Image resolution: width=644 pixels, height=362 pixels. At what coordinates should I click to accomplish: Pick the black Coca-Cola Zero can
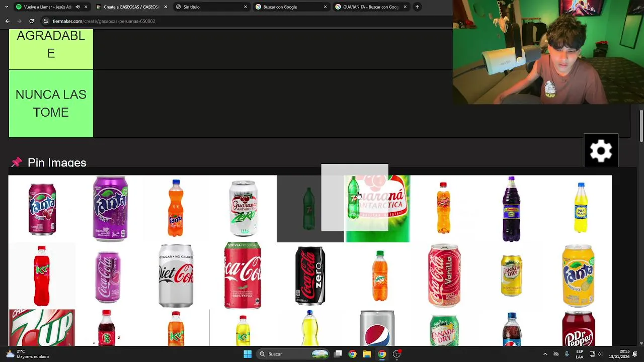(310, 276)
